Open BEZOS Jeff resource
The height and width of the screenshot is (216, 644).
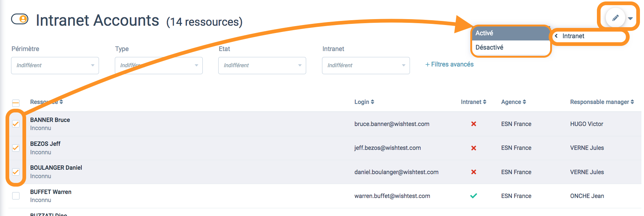(45, 144)
